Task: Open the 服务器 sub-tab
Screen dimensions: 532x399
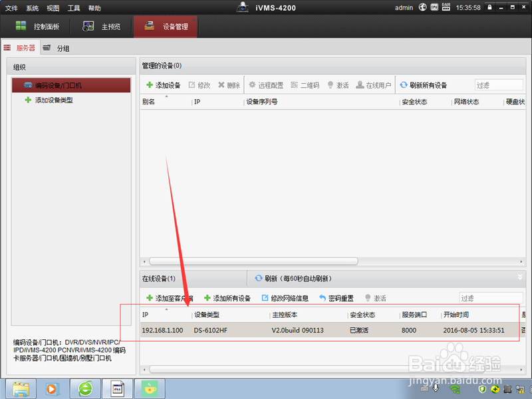Action: click(x=20, y=48)
